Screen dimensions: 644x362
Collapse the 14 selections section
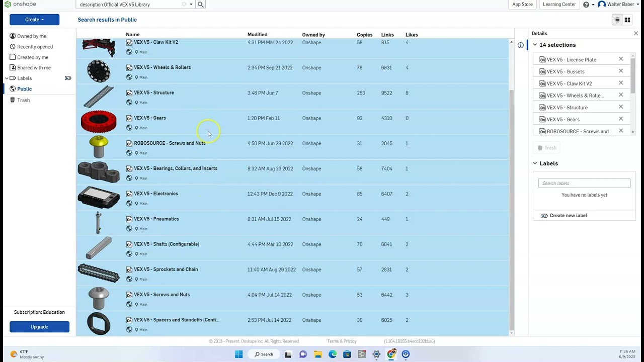click(x=535, y=45)
